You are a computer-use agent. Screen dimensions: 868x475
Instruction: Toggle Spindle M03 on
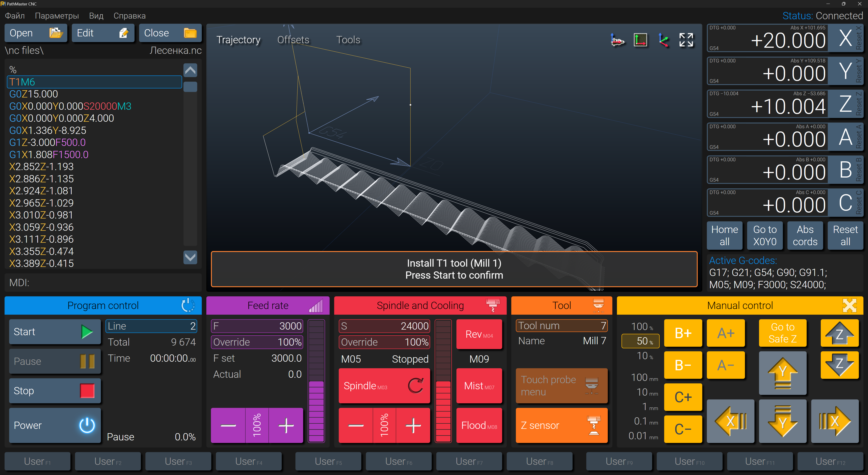pyautogui.click(x=384, y=386)
